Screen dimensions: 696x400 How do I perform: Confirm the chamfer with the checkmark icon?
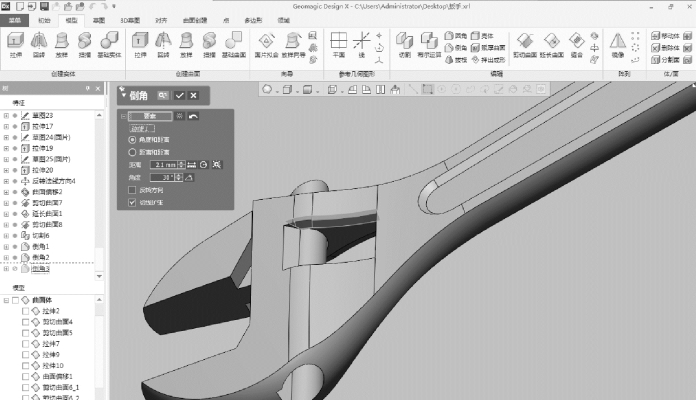[x=179, y=95]
